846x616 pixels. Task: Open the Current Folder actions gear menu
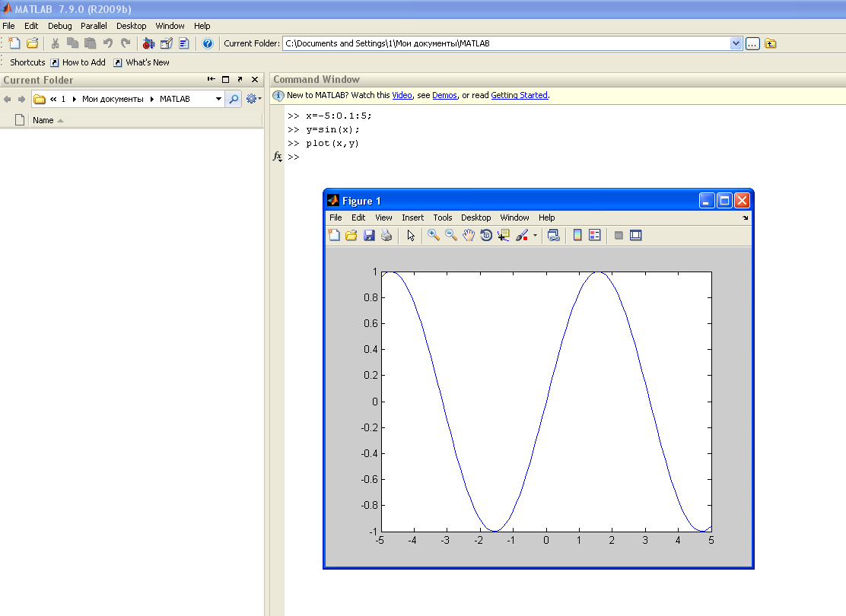click(253, 99)
